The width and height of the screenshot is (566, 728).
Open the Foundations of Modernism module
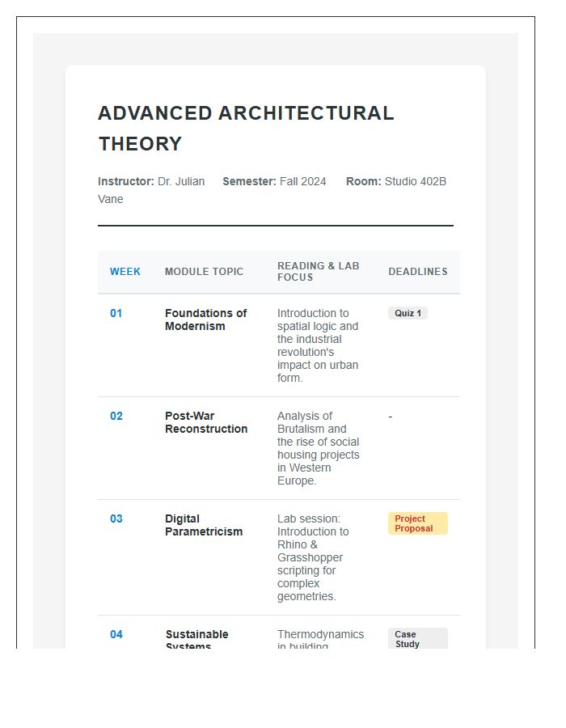tap(205, 320)
